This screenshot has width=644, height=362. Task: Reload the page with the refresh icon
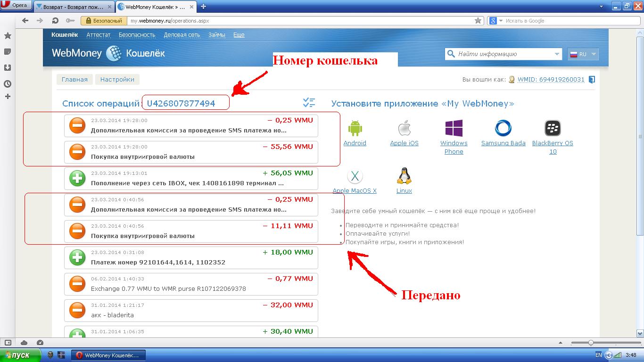point(55,21)
